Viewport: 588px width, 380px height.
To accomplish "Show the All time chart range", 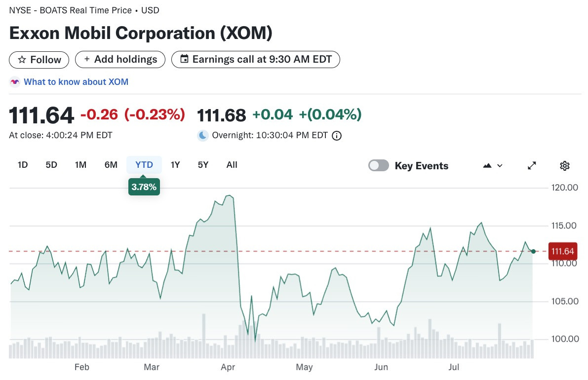I will (x=232, y=165).
